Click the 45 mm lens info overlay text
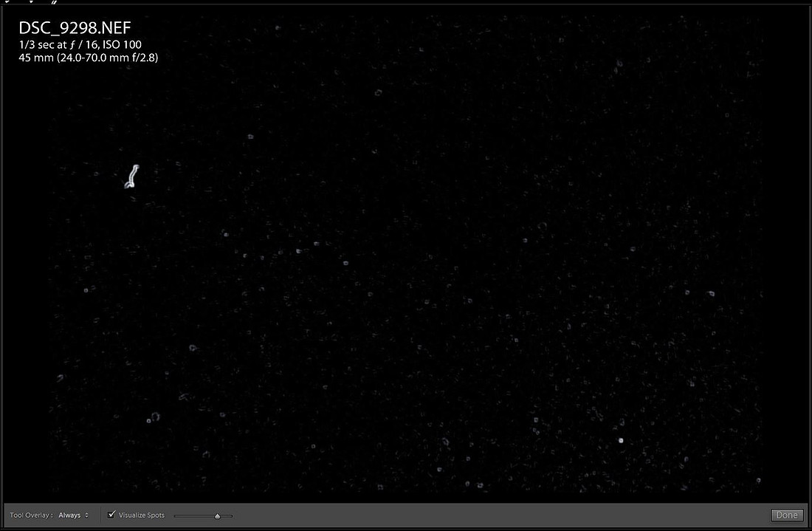The height and width of the screenshot is (531, 812). point(89,58)
